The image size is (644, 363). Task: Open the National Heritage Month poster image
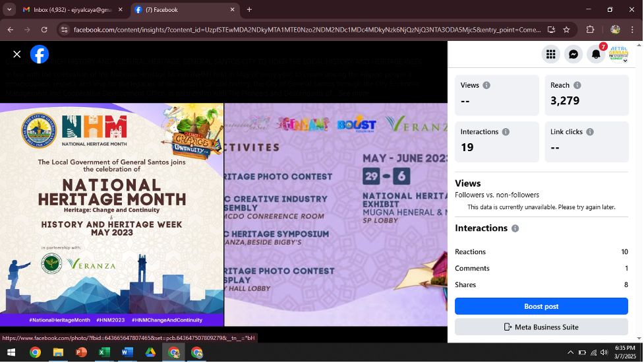click(x=111, y=214)
